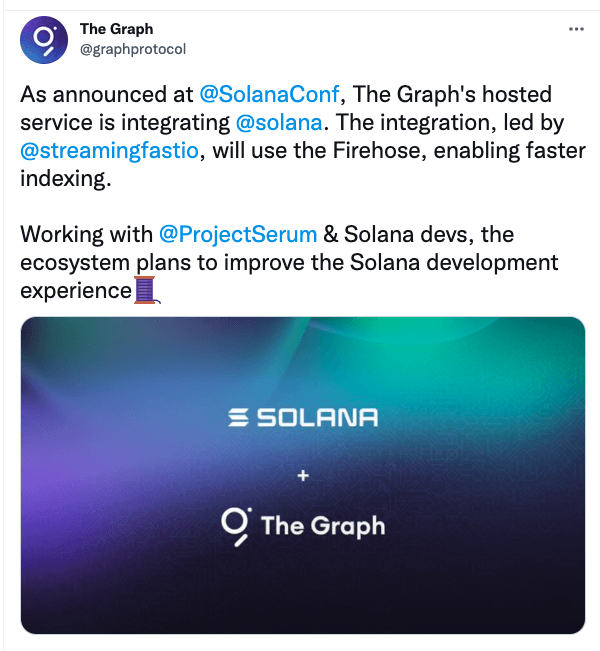Image resolution: width=600 pixels, height=651 pixels.
Task: Click The Graph magnifier logo in banner
Action: click(235, 526)
